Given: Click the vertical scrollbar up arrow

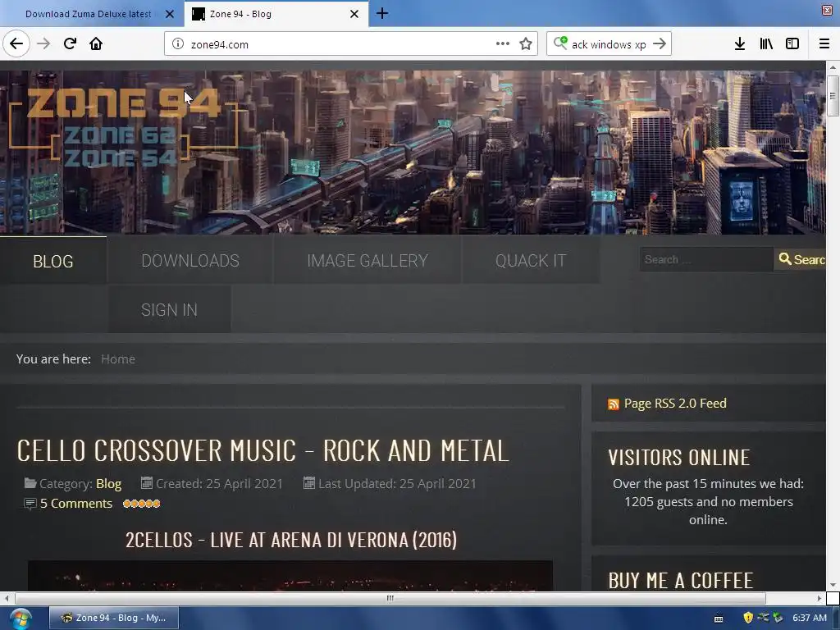Looking at the screenshot, I should [833, 67].
